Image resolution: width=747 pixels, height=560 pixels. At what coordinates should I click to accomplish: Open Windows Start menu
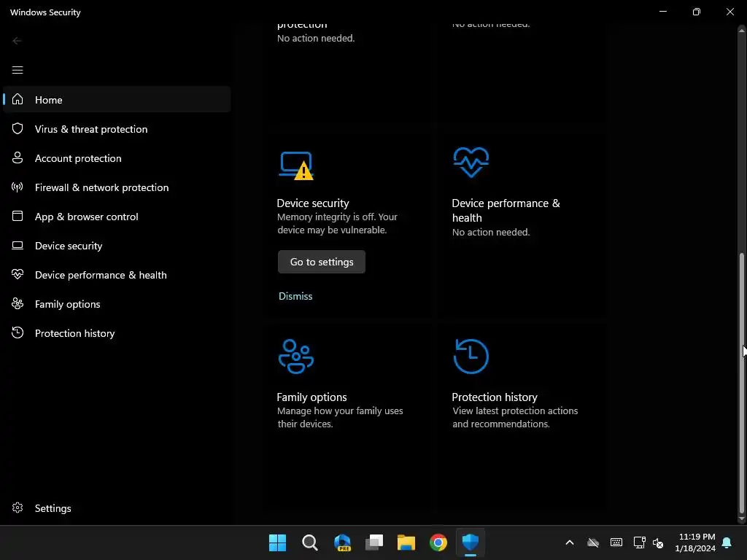[277, 542]
